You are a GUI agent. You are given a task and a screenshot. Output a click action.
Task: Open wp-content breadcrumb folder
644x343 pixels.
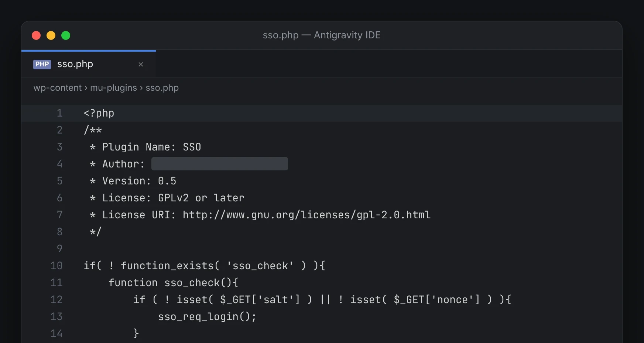58,88
